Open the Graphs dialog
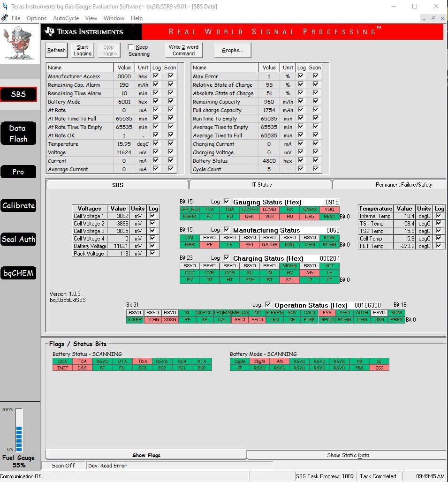 [233, 50]
